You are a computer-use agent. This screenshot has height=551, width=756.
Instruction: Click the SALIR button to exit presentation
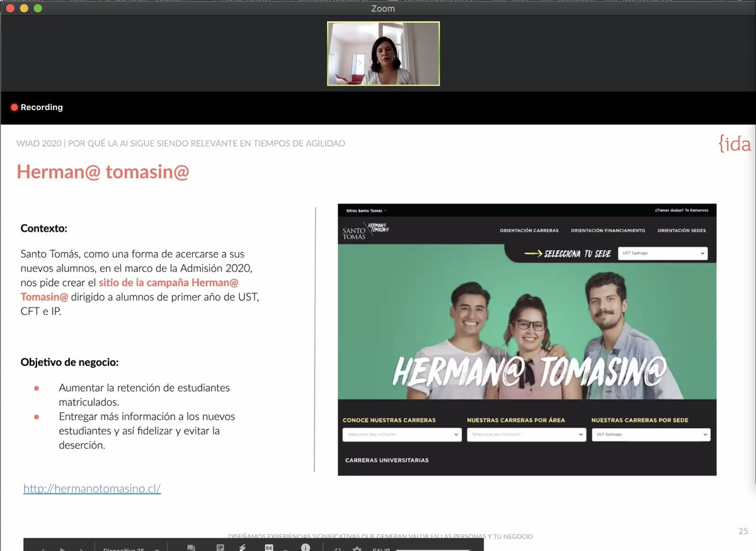[381, 548]
